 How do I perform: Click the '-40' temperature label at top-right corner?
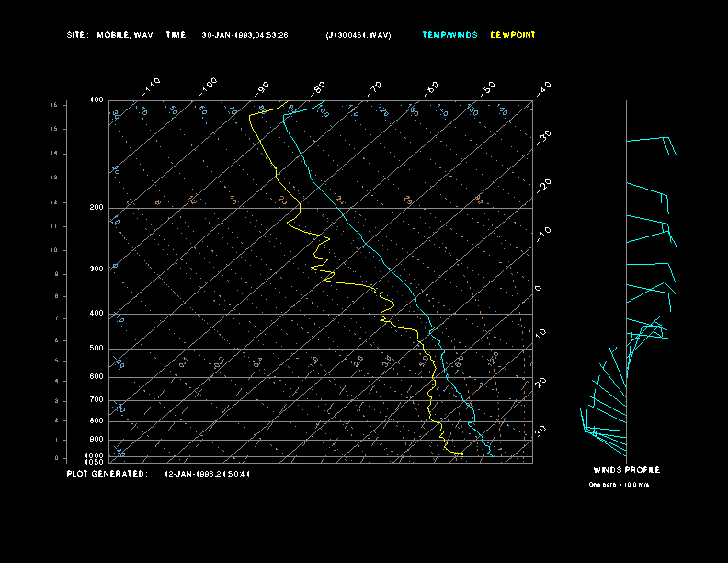[543, 88]
